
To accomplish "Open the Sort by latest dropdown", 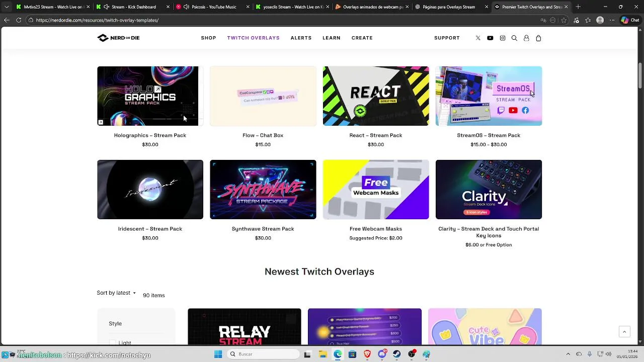I will [x=116, y=293].
